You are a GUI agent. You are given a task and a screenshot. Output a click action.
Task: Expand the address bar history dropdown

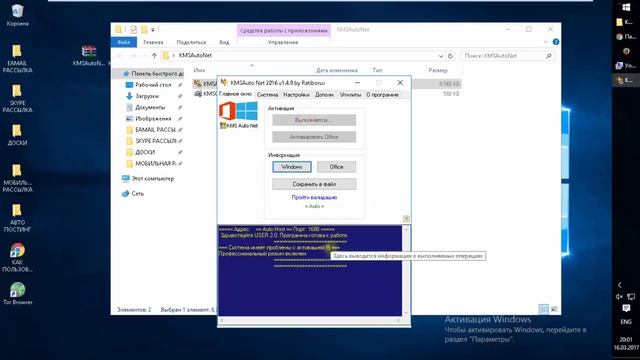(440, 56)
